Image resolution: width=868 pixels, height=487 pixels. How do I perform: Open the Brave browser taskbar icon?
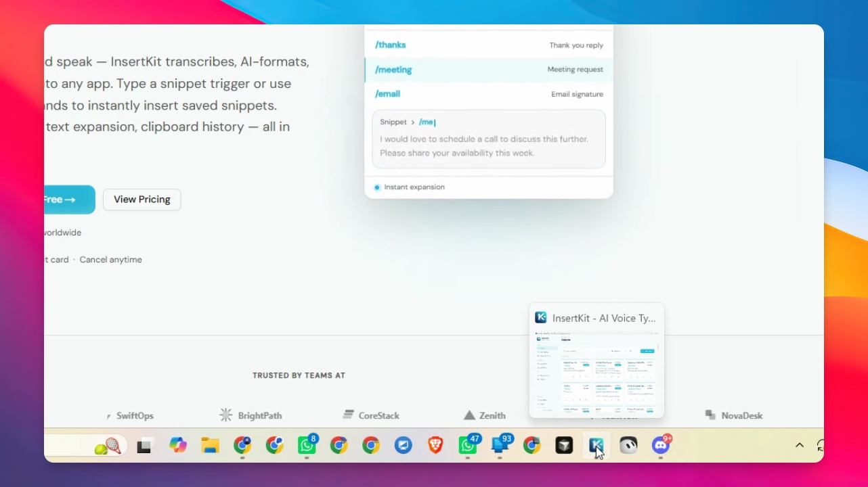436,445
